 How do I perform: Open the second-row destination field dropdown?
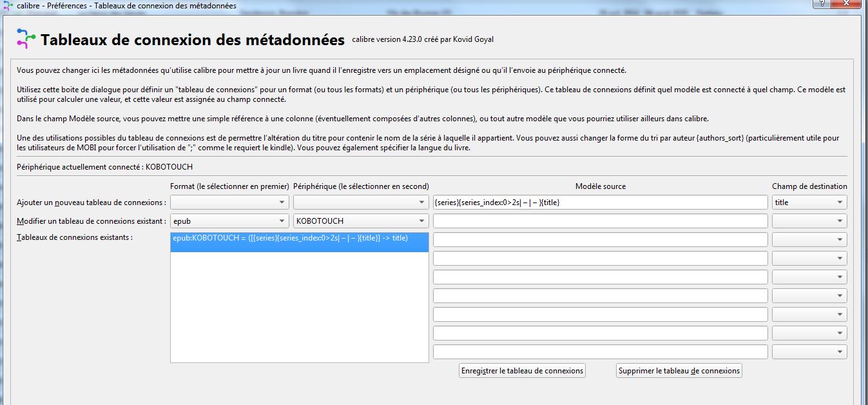[809, 221]
